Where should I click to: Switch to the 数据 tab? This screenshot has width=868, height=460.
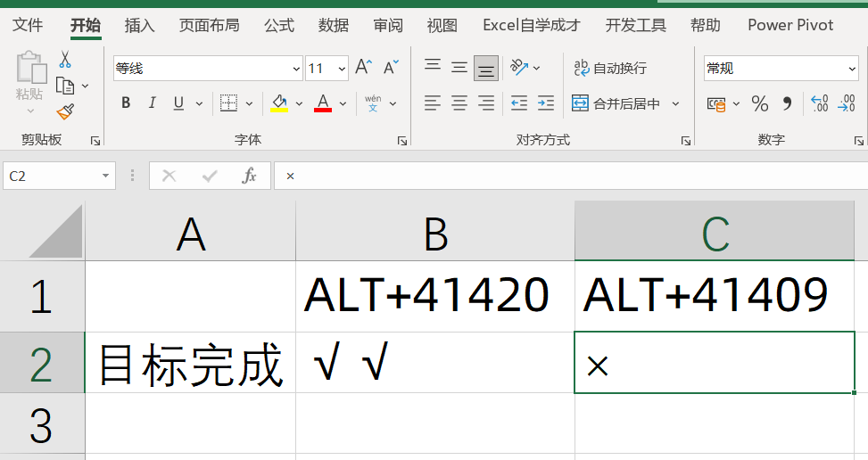click(334, 25)
